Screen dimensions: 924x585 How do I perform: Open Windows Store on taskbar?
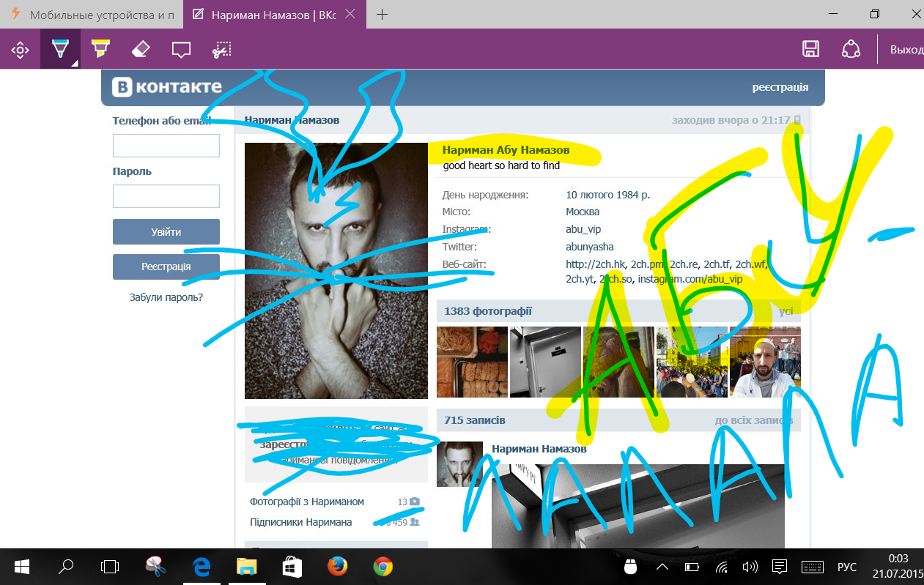[x=292, y=566]
